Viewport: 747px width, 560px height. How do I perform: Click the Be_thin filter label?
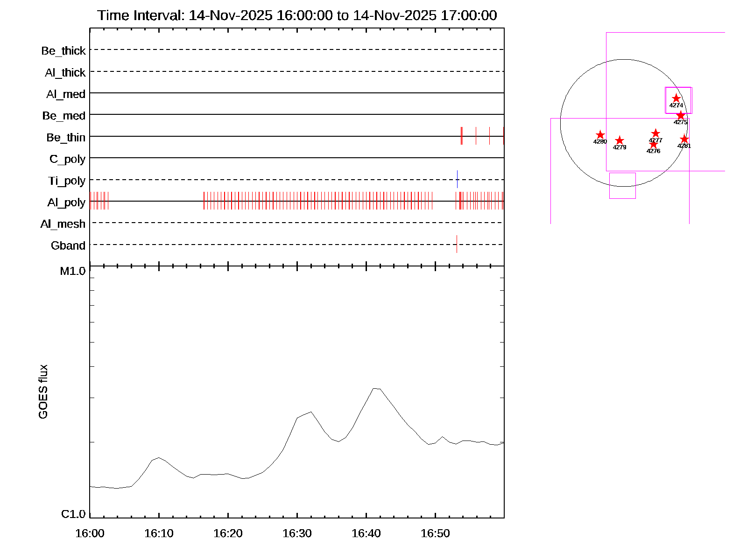pos(66,138)
